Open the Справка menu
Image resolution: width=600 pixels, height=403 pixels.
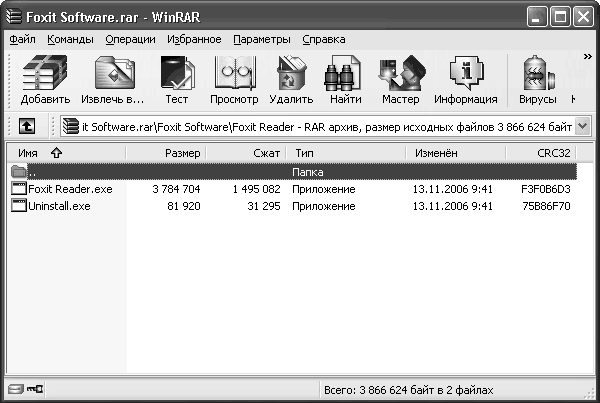324,39
